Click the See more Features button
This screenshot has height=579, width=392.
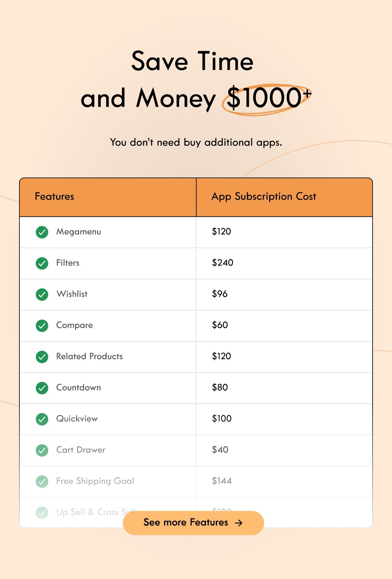point(193,523)
